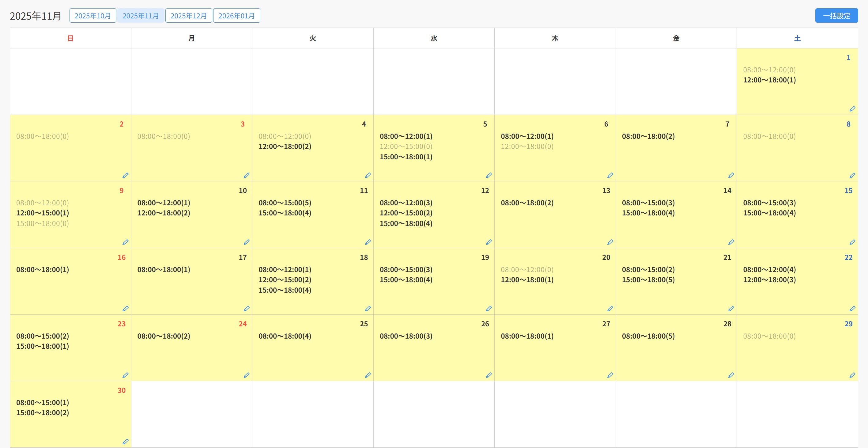The image size is (868, 448).
Task: Switch to the 2025年10月 month tab
Action: [93, 16]
